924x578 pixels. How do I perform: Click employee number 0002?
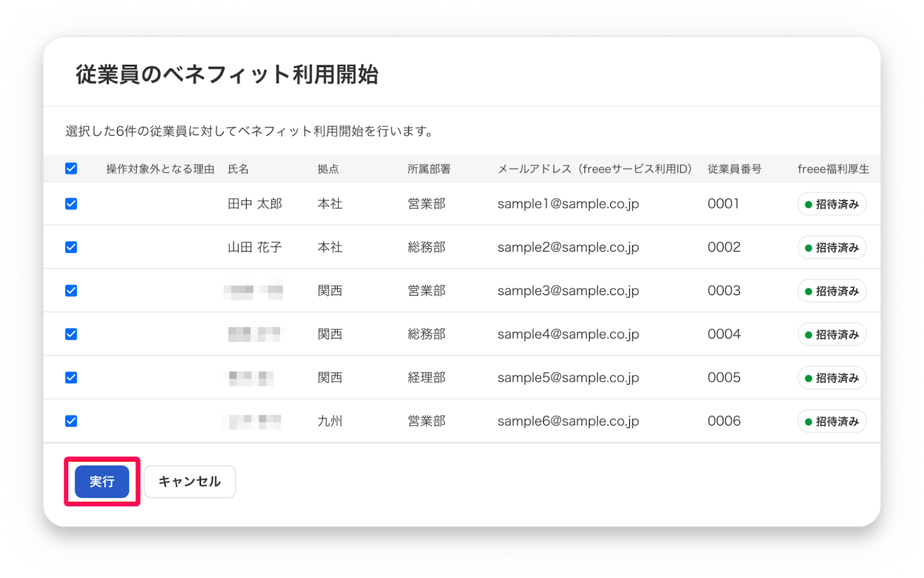[x=724, y=247]
